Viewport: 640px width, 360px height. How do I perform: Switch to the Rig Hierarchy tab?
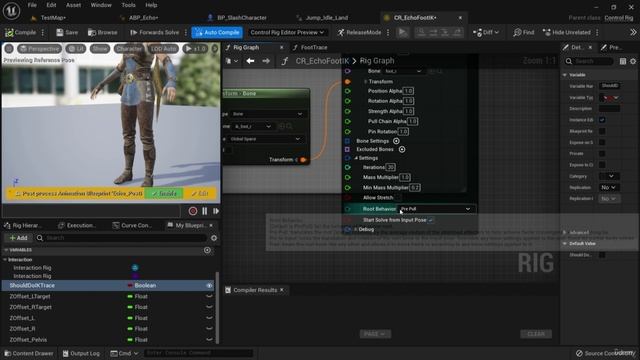[x=23, y=225]
